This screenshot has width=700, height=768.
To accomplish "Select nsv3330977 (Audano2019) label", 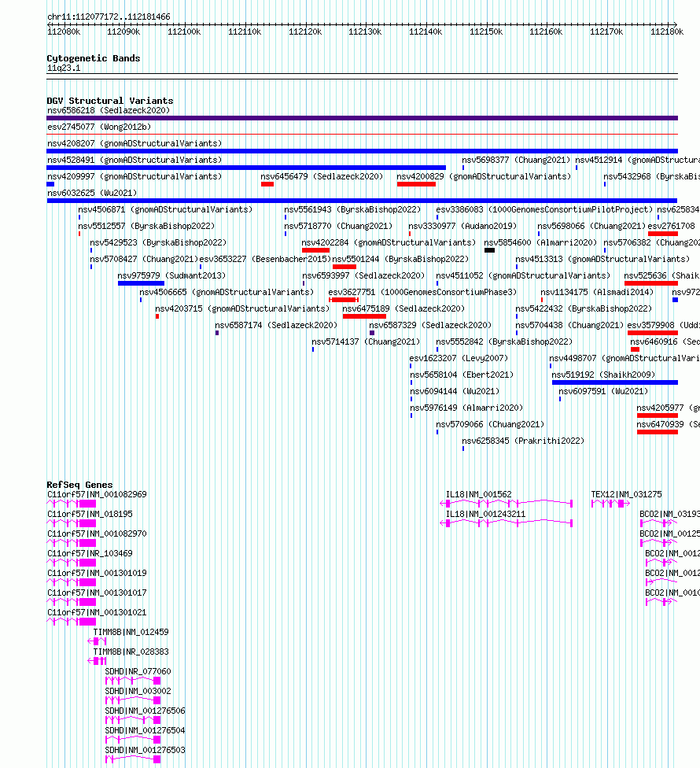I will click(x=462, y=226).
